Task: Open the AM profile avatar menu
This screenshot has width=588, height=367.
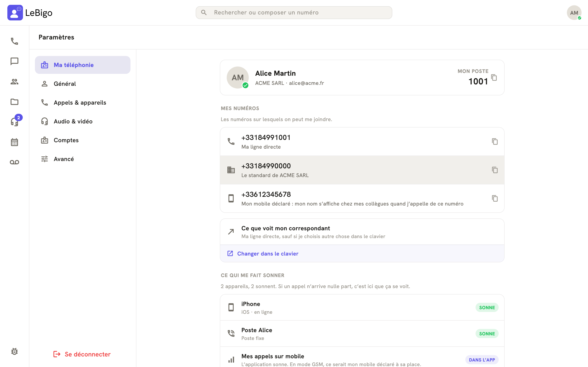Action: point(574,13)
